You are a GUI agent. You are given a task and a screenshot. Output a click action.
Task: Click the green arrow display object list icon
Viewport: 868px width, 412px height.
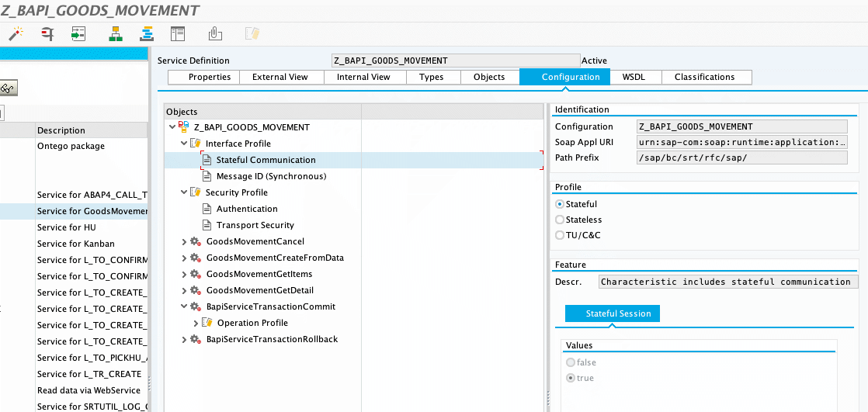click(78, 33)
